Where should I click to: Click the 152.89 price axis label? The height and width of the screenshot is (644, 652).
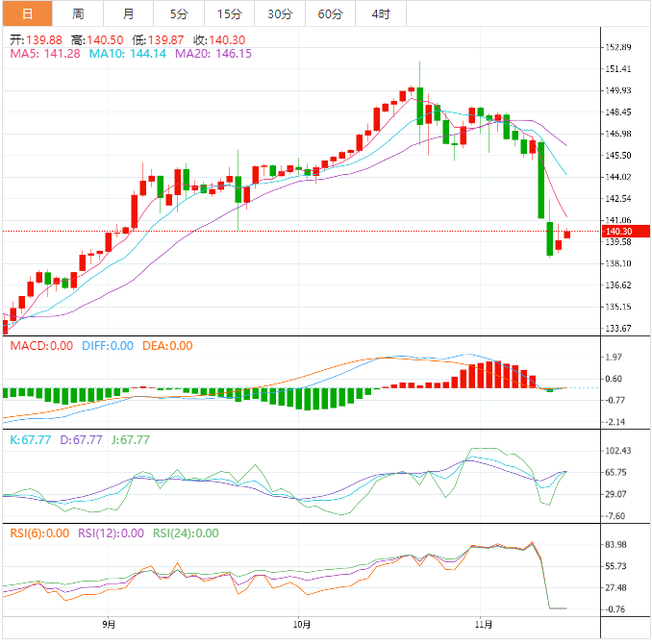coord(618,47)
